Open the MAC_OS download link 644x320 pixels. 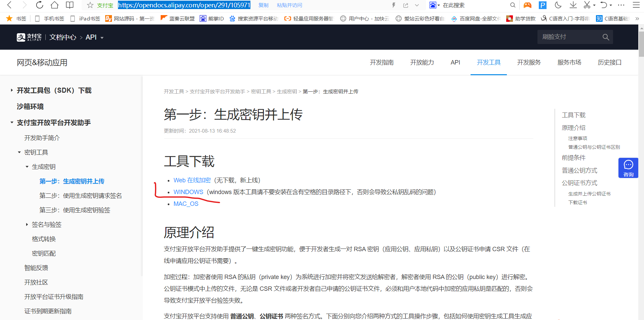[186, 203]
